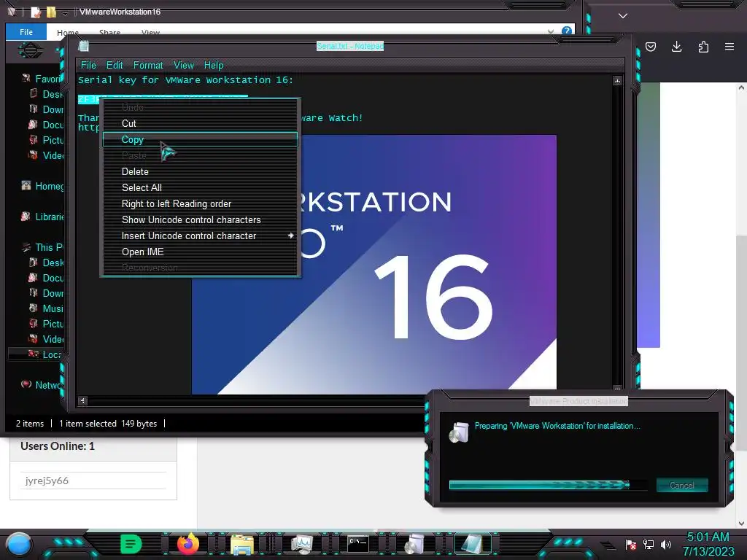This screenshot has width=747, height=560.
Task: Open Notepad's File menu
Action: pos(88,65)
